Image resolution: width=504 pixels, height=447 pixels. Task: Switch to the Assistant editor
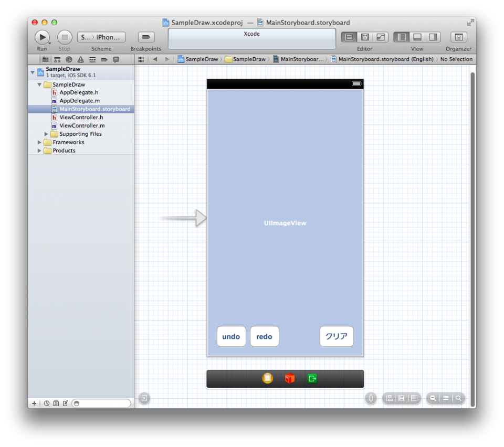coord(365,37)
